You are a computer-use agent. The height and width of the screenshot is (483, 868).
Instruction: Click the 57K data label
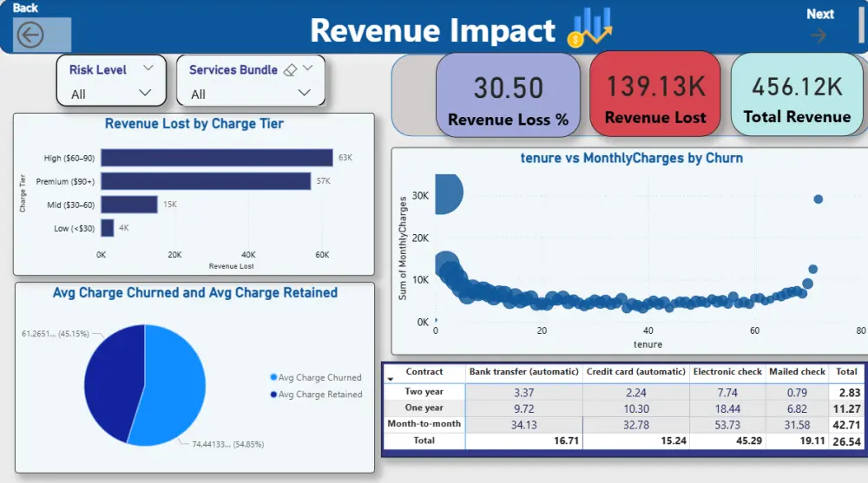click(x=323, y=181)
